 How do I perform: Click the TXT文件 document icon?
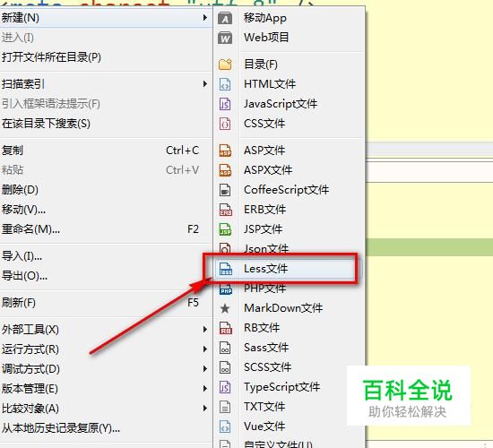click(225, 407)
